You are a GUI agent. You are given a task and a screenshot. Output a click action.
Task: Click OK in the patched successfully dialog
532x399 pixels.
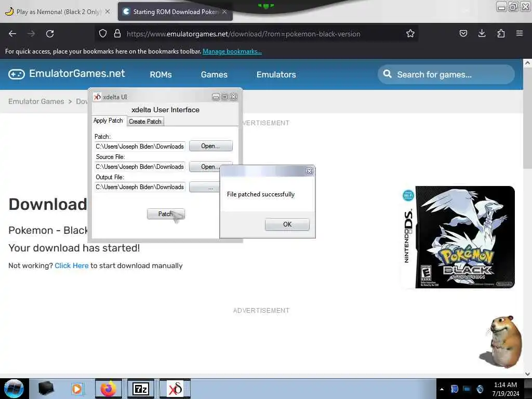pyautogui.click(x=287, y=224)
